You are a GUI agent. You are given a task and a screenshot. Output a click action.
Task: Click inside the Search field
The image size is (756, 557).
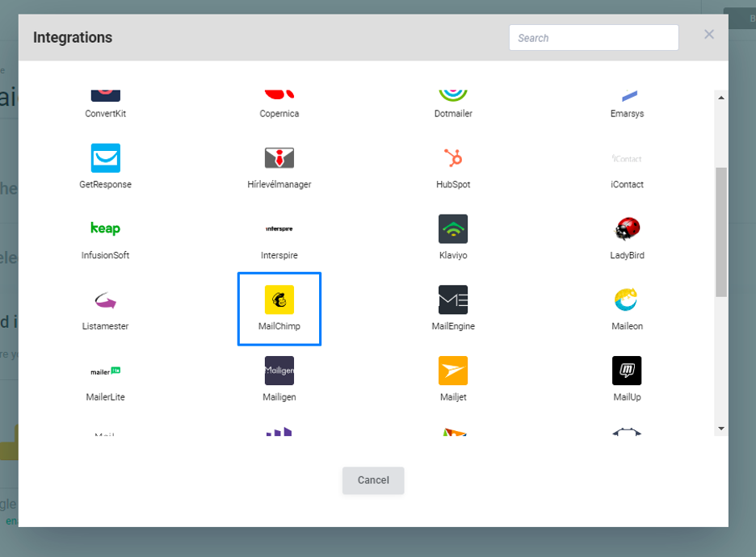pyautogui.click(x=594, y=37)
